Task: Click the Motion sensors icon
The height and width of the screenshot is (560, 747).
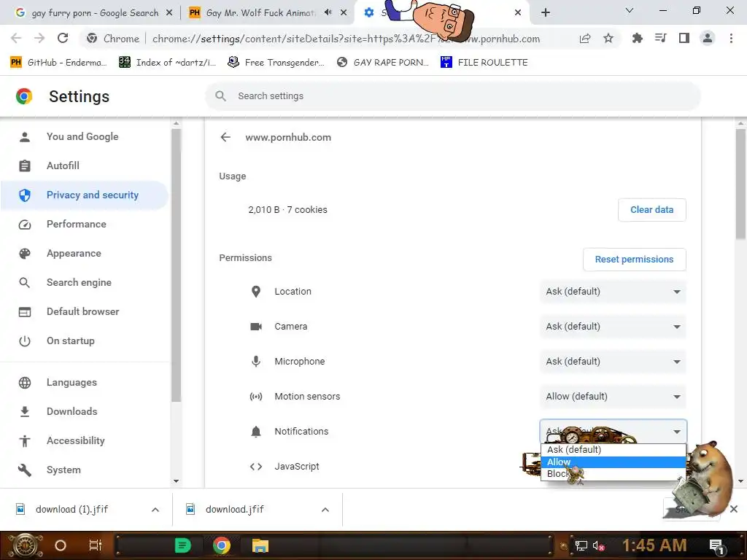Action: point(256,396)
